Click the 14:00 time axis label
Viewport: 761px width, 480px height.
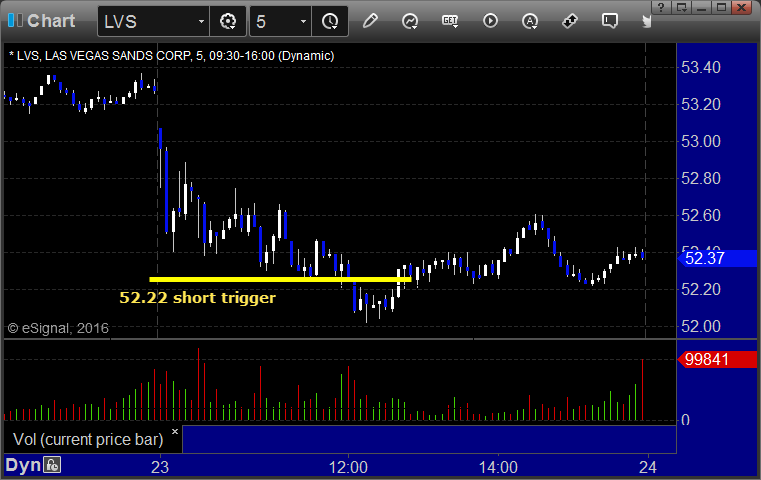[x=498, y=467]
